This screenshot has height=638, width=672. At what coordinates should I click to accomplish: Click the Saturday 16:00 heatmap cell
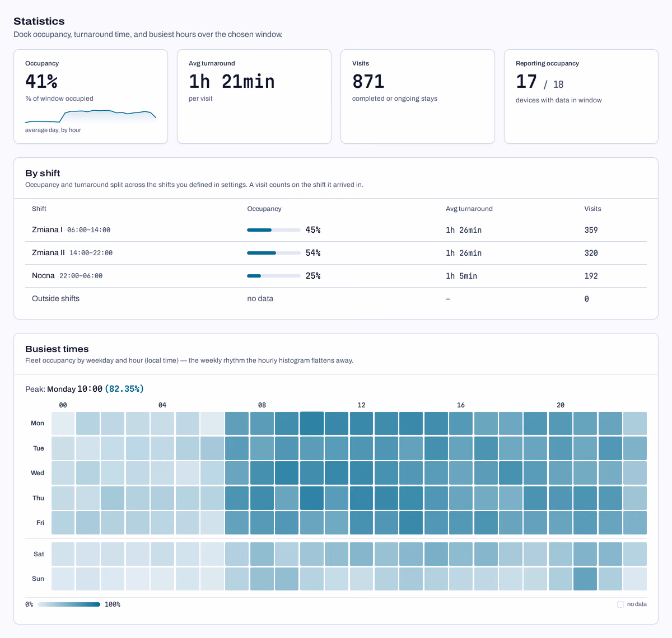461,554
